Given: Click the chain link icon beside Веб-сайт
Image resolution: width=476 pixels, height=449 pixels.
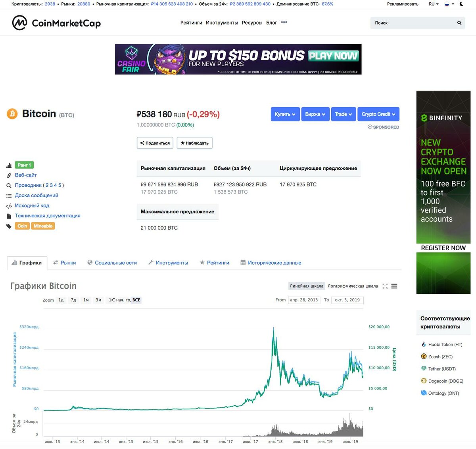Looking at the screenshot, I should click(9, 175).
